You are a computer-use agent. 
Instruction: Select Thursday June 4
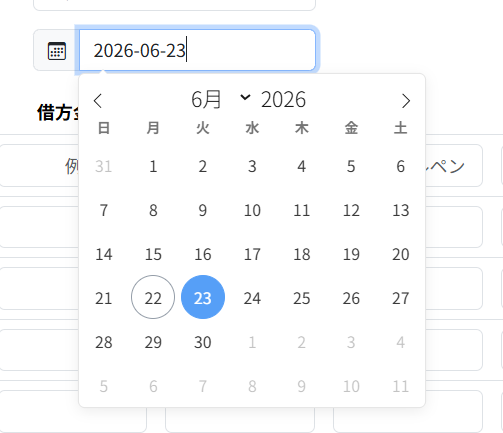click(x=302, y=166)
